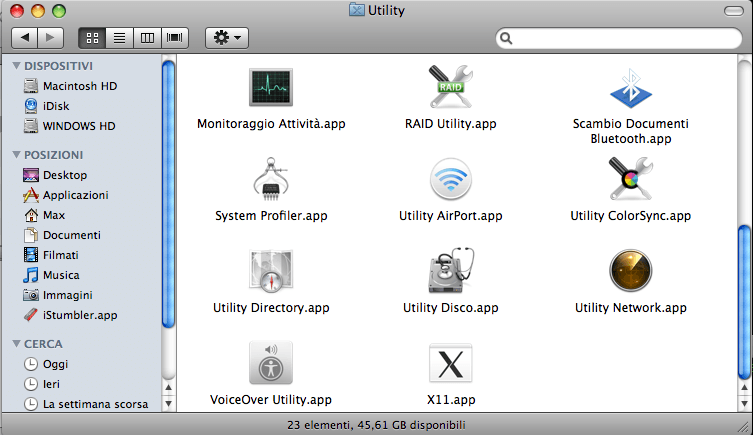Image resolution: width=753 pixels, height=435 pixels.
Task: Open Macintosh HD in sidebar
Action: (x=71, y=86)
